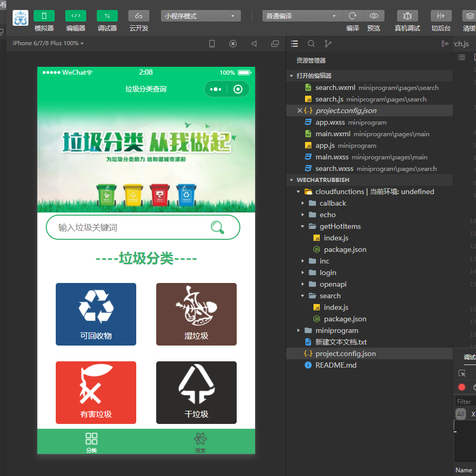476x476 pixels.
Task: Click the magnifier icon in garbage search box
Action: 217,227
